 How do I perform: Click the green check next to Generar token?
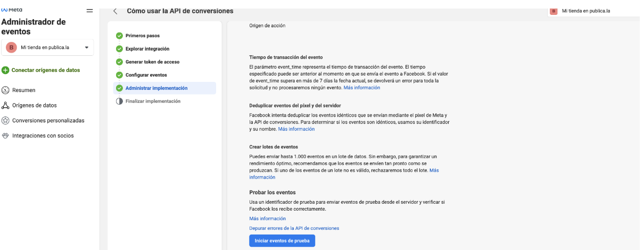(119, 62)
